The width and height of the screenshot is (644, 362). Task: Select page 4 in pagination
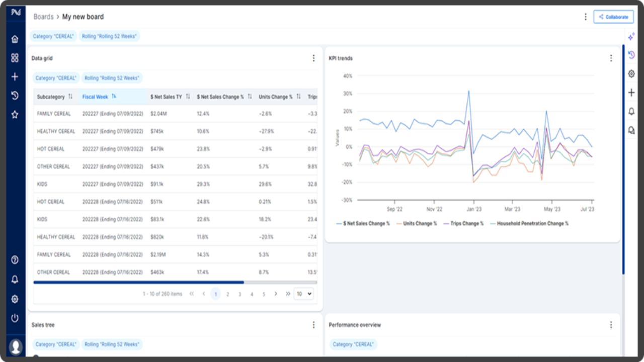(252, 294)
